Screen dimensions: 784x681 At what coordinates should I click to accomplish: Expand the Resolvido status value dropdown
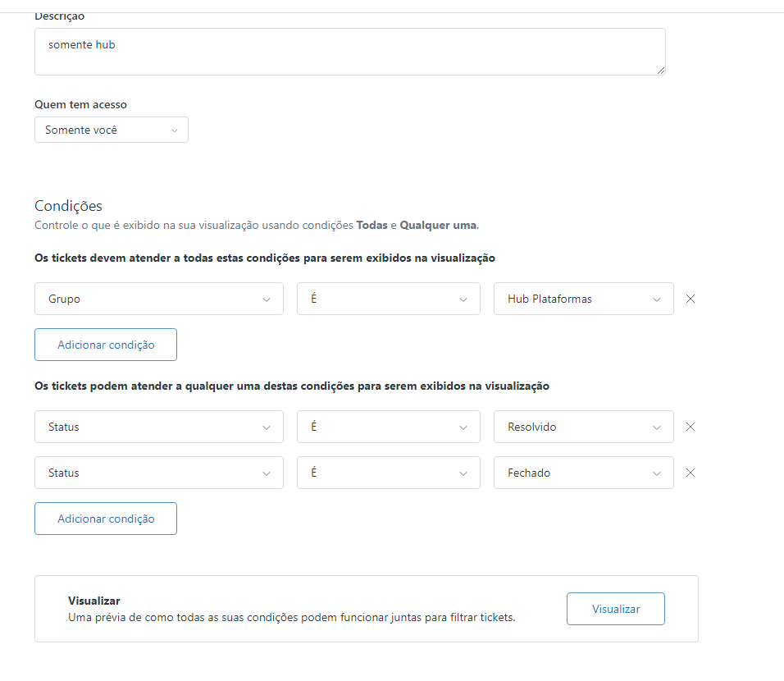583,427
